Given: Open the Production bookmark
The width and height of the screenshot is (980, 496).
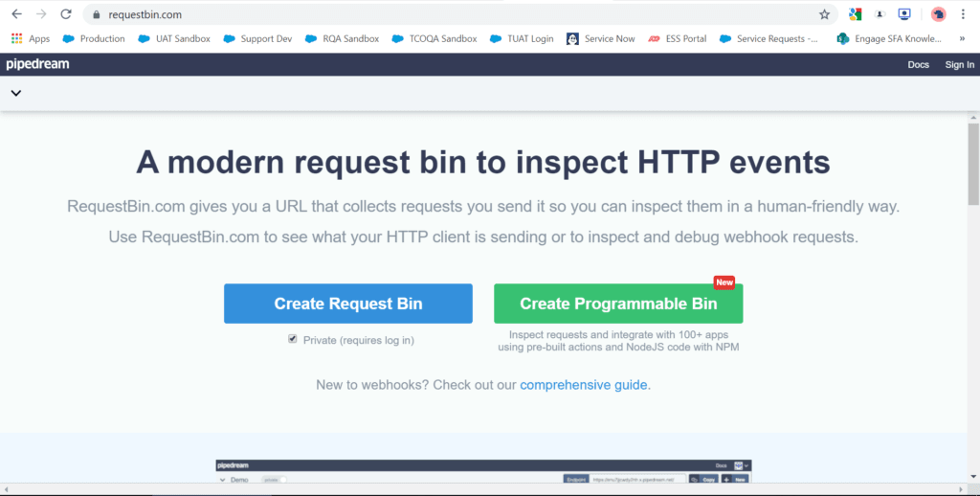Looking at the screenshot, I should [x=94, y=38].
